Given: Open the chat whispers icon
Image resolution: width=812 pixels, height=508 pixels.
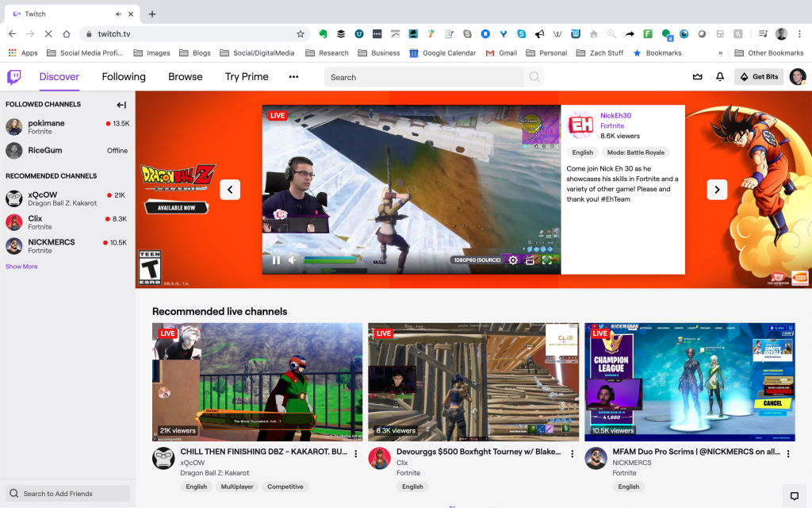Looking at the screenshot, I should pos(795,495).
